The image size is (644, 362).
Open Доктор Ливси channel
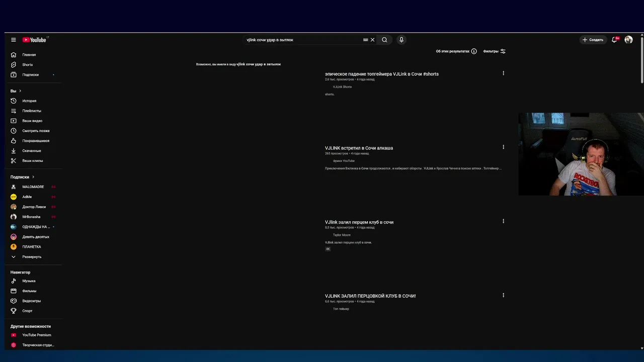click(33, 207)
